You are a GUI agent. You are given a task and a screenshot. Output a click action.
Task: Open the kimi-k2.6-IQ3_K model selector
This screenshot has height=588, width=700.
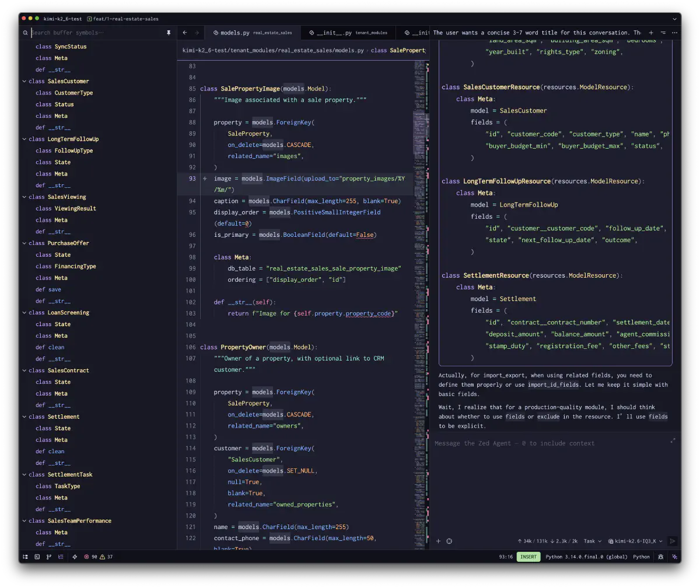tap(635, 541)
